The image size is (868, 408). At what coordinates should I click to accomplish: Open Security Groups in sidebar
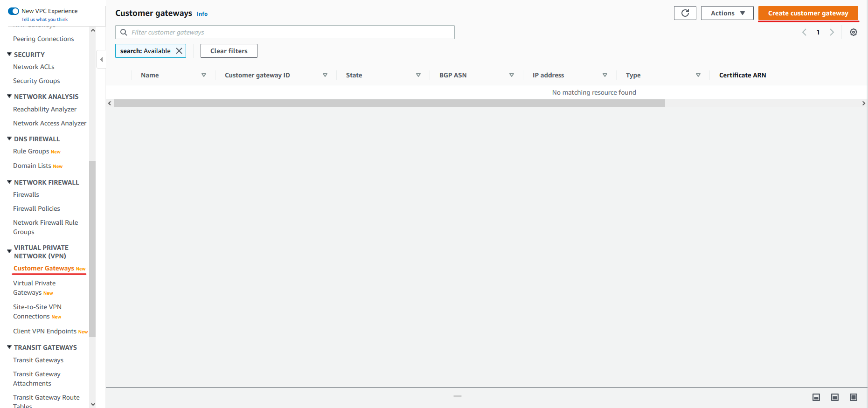36,81
